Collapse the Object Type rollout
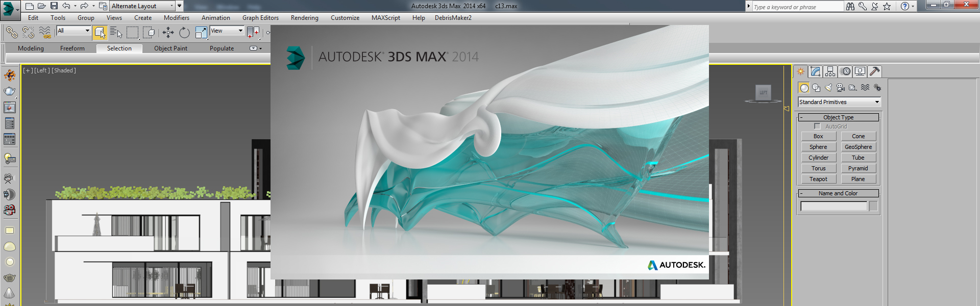The image size is (980, 306). [x=838, y=117]
